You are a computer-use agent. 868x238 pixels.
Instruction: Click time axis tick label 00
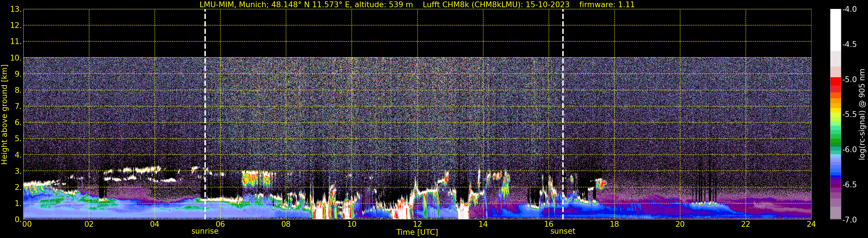pos(27,224)
